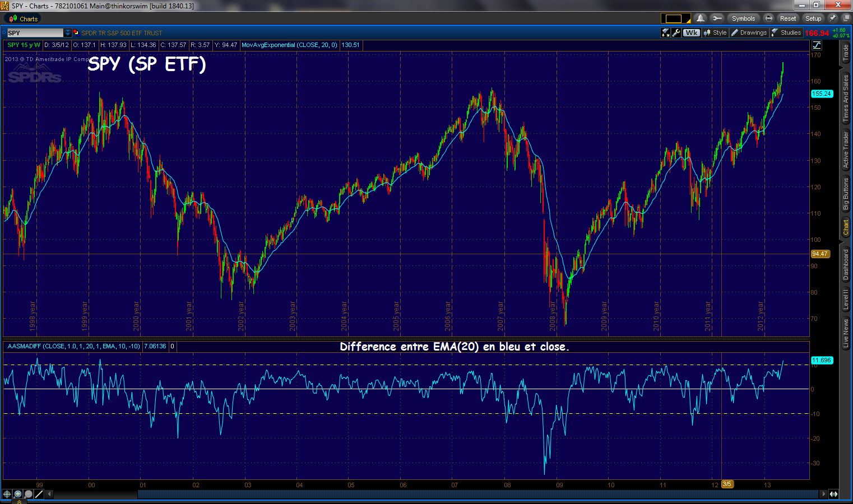Toggle the price axis scale icon
The height and width of the screenshot is (504, 853).
[x=817, y=45]
